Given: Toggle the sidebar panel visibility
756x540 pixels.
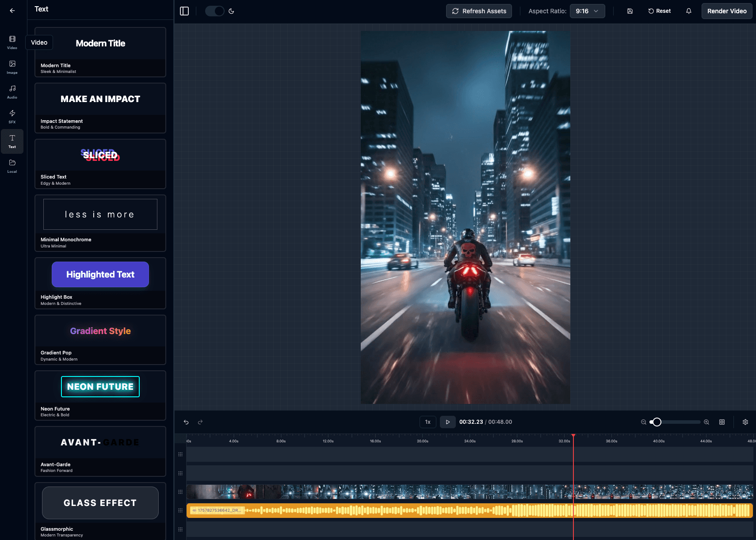Looking at the screenshot, I should 184,11.
